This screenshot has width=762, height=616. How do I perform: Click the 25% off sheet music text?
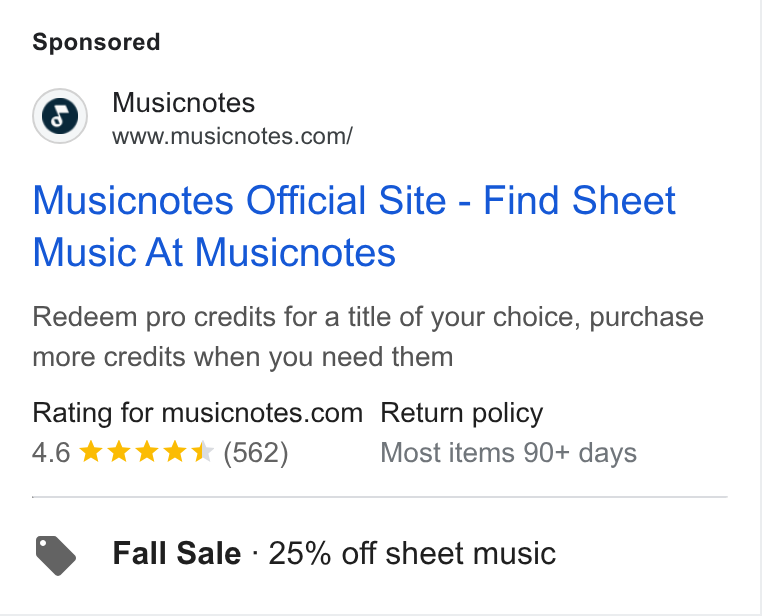coord(412,553)
